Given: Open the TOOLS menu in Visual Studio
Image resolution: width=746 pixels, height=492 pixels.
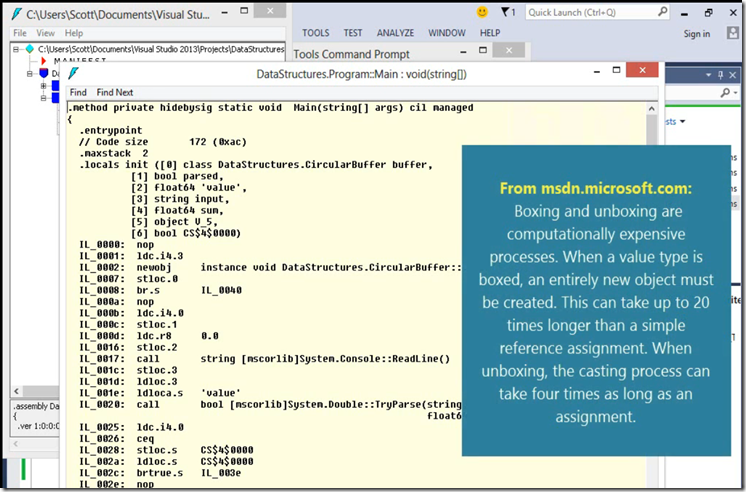Looking at the screenshot, I should click(315, 33).
